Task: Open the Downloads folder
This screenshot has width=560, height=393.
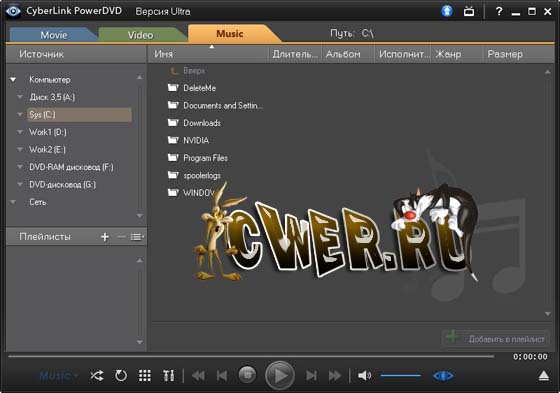Action: (202, 123)
